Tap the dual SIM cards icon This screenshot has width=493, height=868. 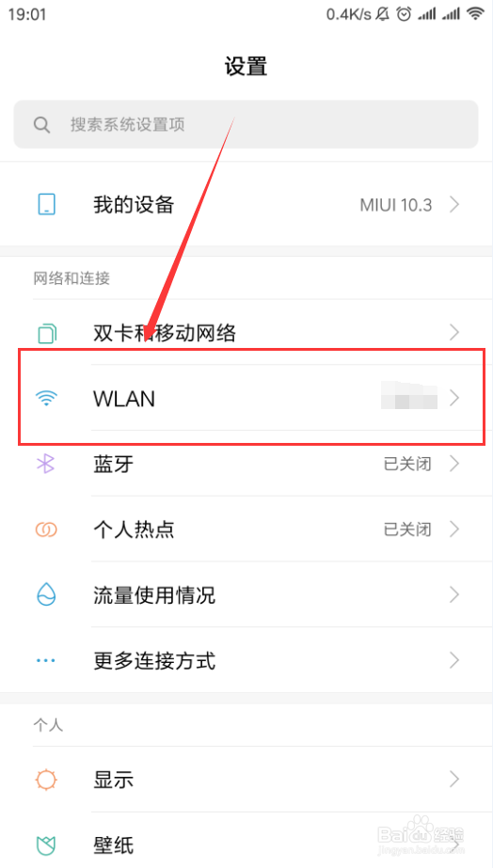[46, 333]
